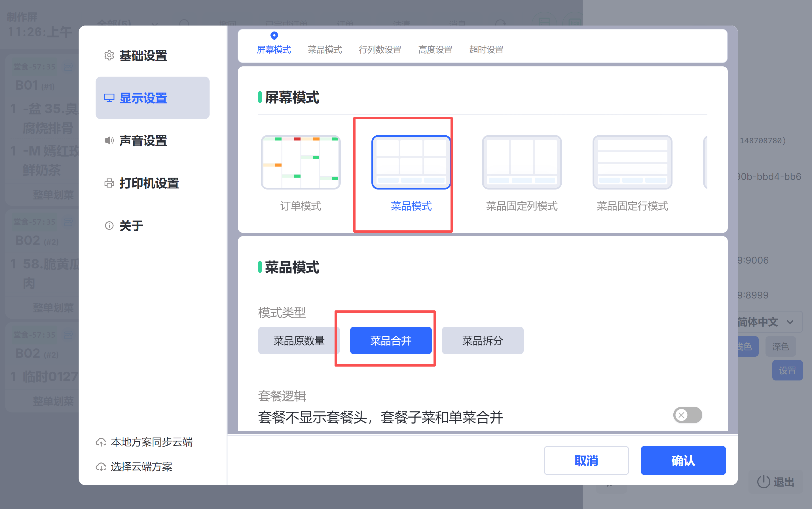812x509 pixels.
Task: Click cloud download icon for 选择云端方案
Action: pyautogui.click(x=101, y=467)
